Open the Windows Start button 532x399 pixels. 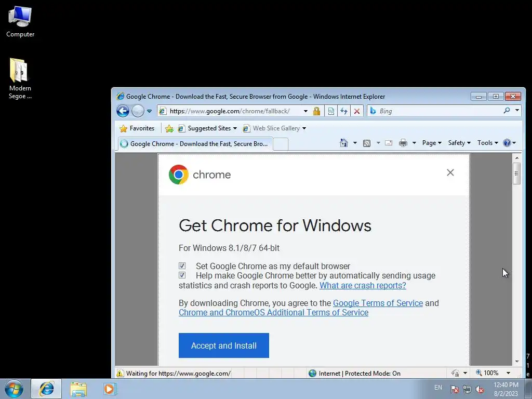coord(14,389)
